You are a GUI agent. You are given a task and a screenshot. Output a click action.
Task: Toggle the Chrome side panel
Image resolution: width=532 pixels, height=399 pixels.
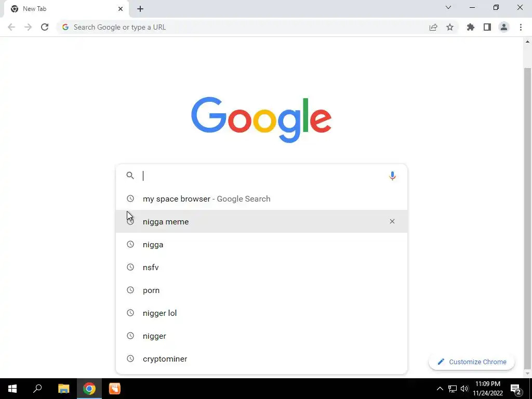click(x=487, y=27)
